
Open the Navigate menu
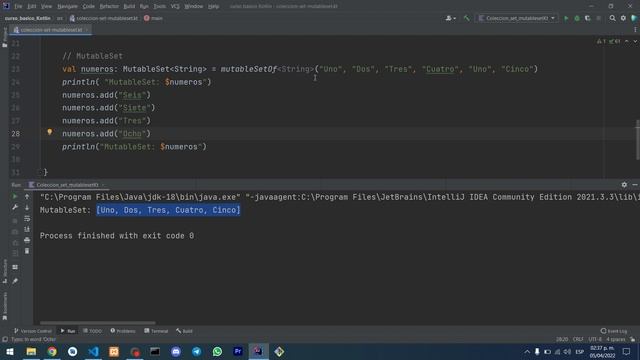point(67,6)
